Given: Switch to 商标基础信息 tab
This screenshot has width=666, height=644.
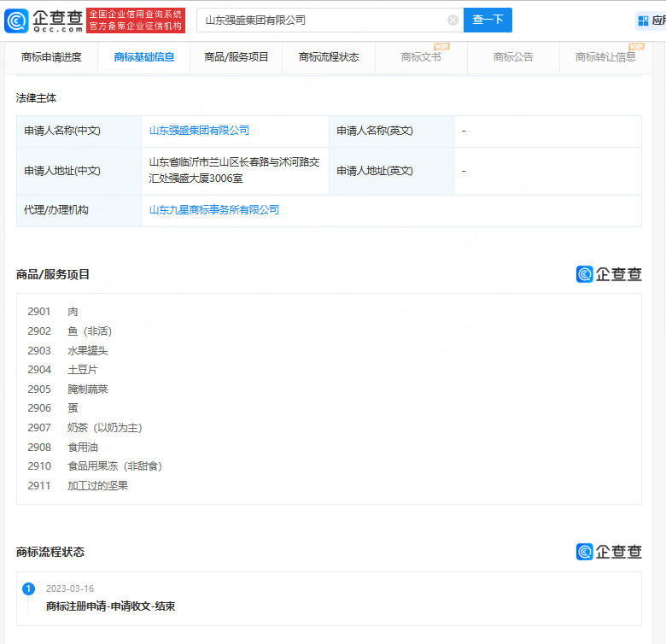Looking at the screenshot, I should tap(144, 57).
